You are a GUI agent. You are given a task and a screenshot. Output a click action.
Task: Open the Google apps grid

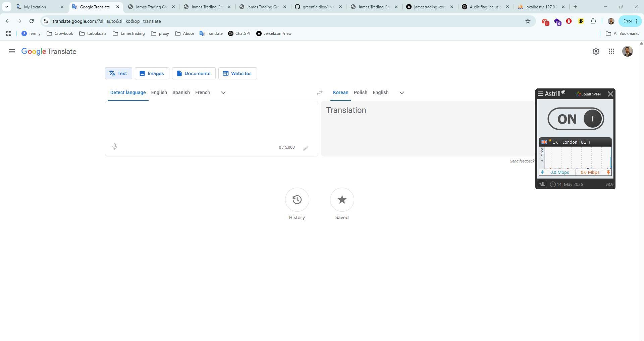pyautogui.click(x=611, y=51)
